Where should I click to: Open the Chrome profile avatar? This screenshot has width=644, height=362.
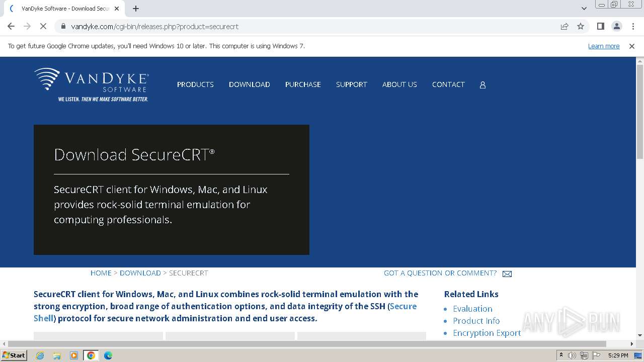616,26
